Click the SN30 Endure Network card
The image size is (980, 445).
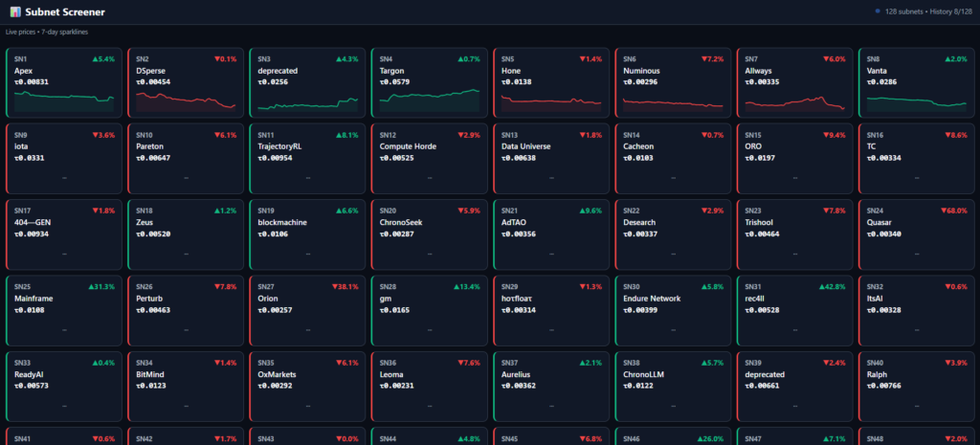pyautogui.click(x=673, y=310)
